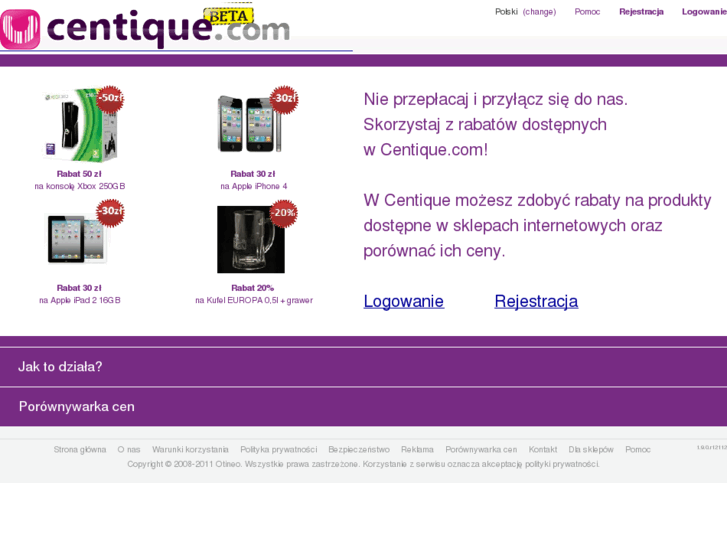Viewport: 727px width, 545px height.
Task: Open the Apple iPad 2 product image
Action: 77,238
